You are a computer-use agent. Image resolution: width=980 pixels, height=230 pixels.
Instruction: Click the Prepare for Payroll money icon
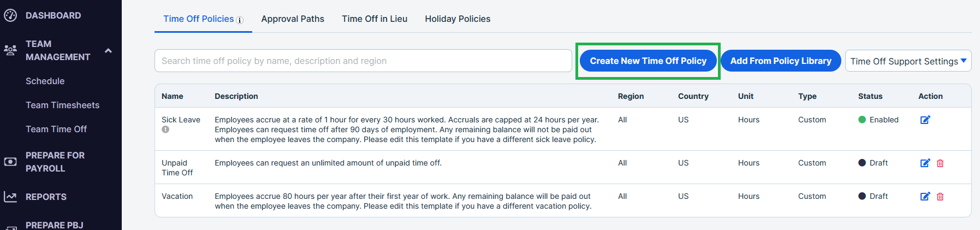point(10,162)
